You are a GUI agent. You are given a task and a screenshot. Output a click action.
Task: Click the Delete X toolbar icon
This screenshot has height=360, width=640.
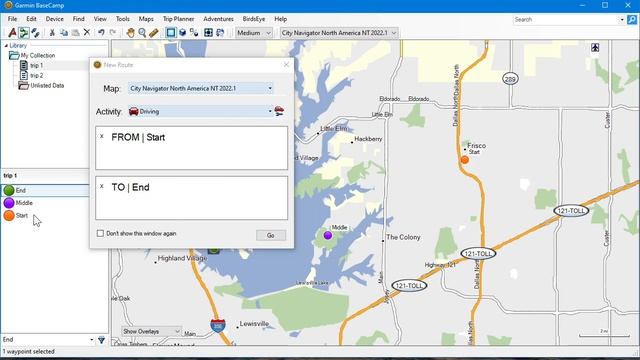click(87, 33)
